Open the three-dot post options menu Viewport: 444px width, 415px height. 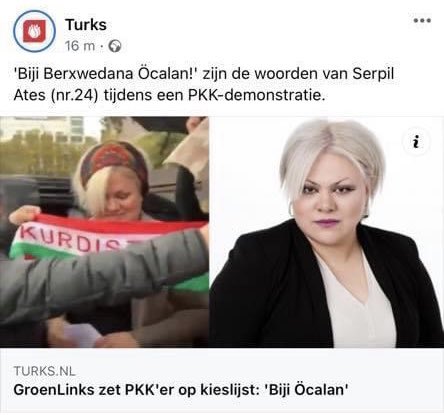422,20
